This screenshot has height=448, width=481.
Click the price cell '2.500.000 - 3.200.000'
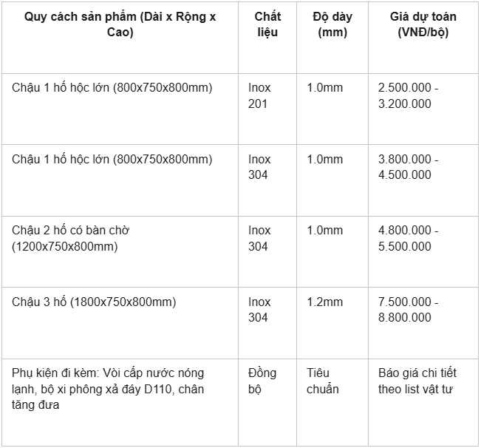point(423,109)
